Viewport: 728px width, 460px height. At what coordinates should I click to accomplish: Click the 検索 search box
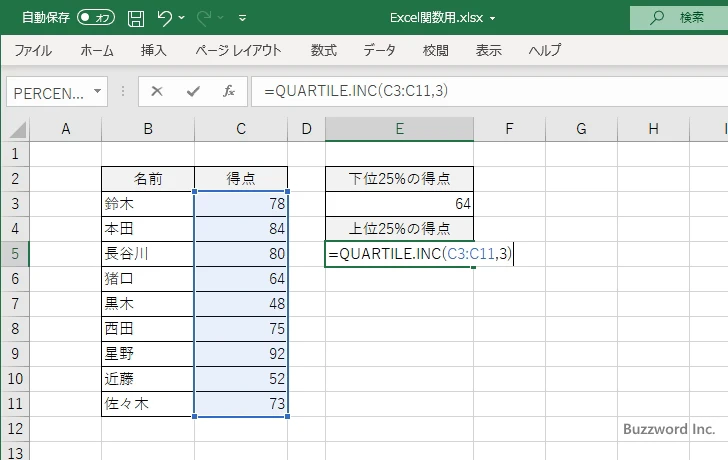point(679,18)
